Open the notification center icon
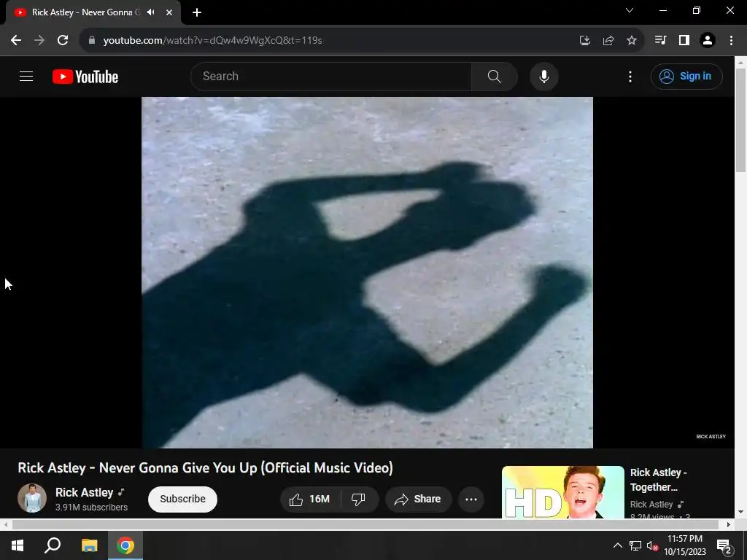Screen dimensions: 747x560 pos(724,546)
